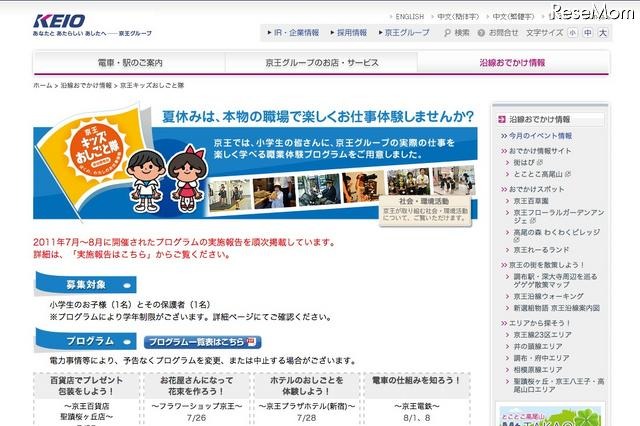Open sixth photo thumbnail in banner
Screen dimensions: 640x426
click(x=453, y=180)
